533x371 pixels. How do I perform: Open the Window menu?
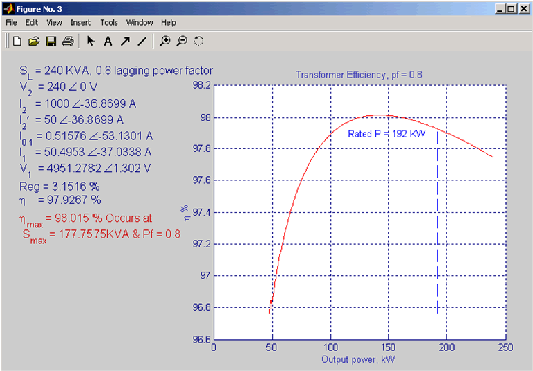pos(139,22)
